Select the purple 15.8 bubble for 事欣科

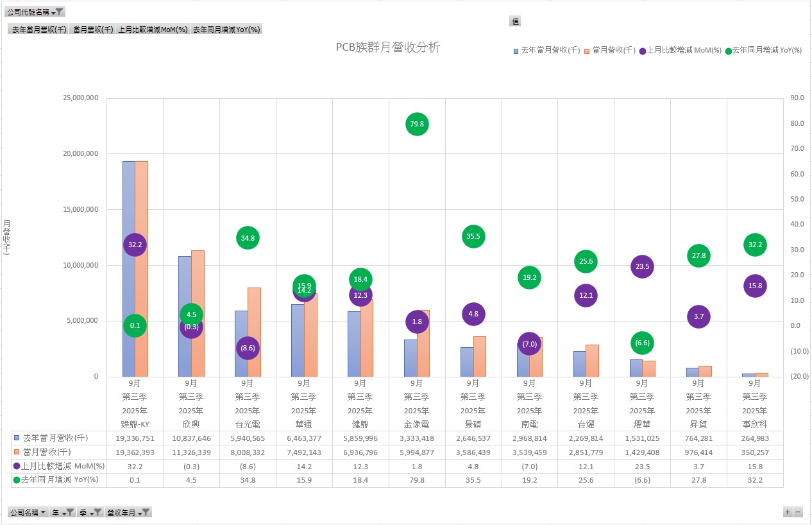click(755, 286)
